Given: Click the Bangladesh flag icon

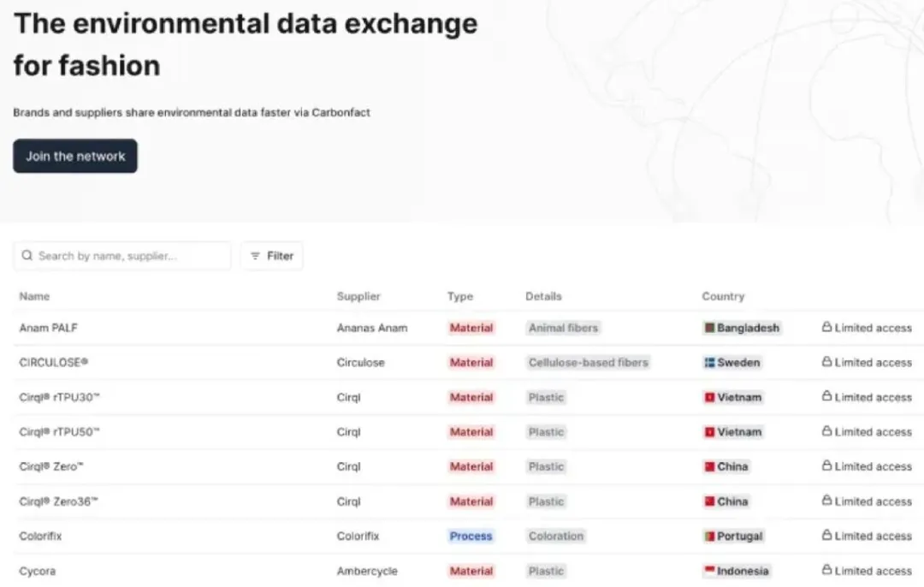Looking at the screenshot, I should point(710,328).
